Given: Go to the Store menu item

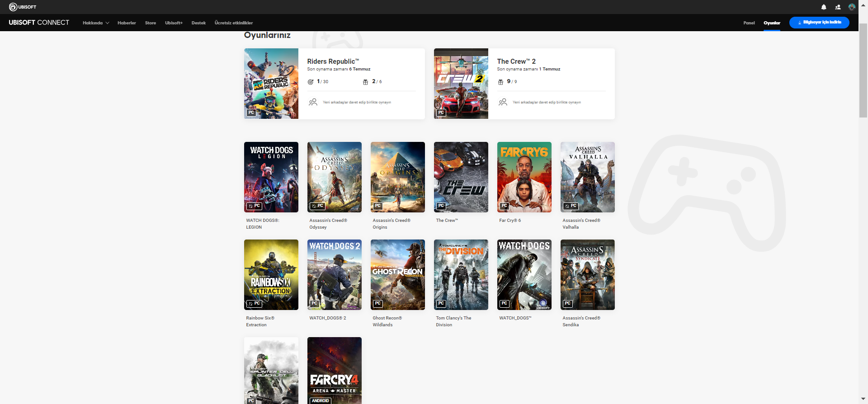Looking at the screenshot, I should [151, 23].
